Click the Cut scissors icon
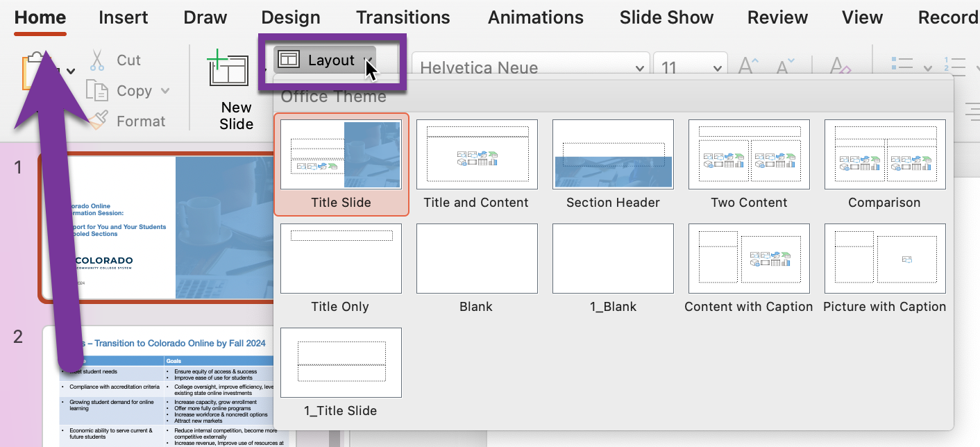 coord(98,60)
